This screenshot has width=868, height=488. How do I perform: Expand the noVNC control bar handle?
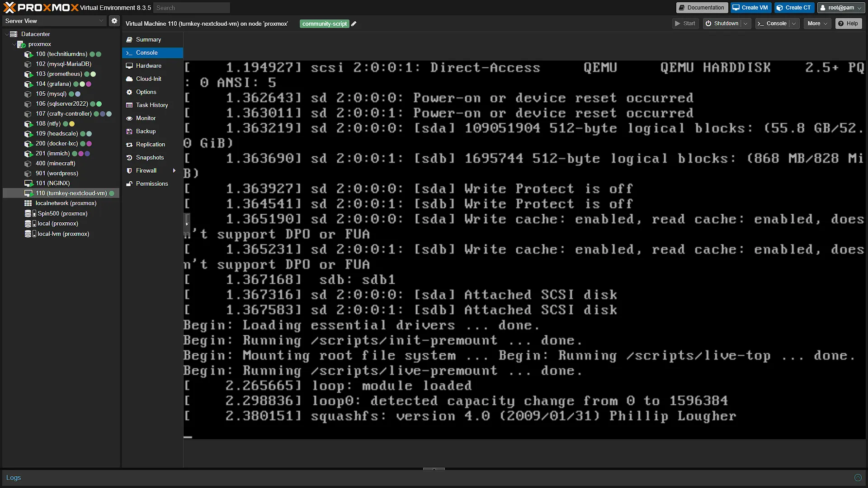(x=187, y=224)
